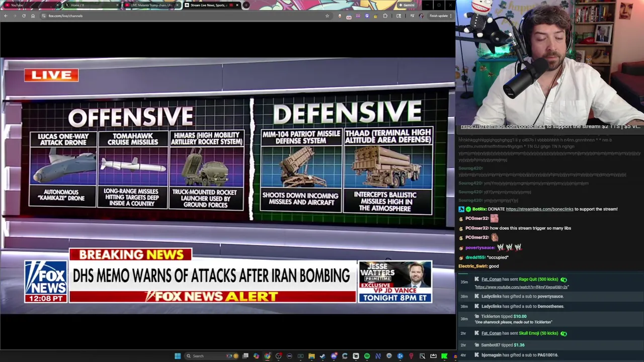Open Spotify from the taskbar
Image resolution: width=644 pixels, height=362 pixels.
pyautogui.click(x=367, y=356)
